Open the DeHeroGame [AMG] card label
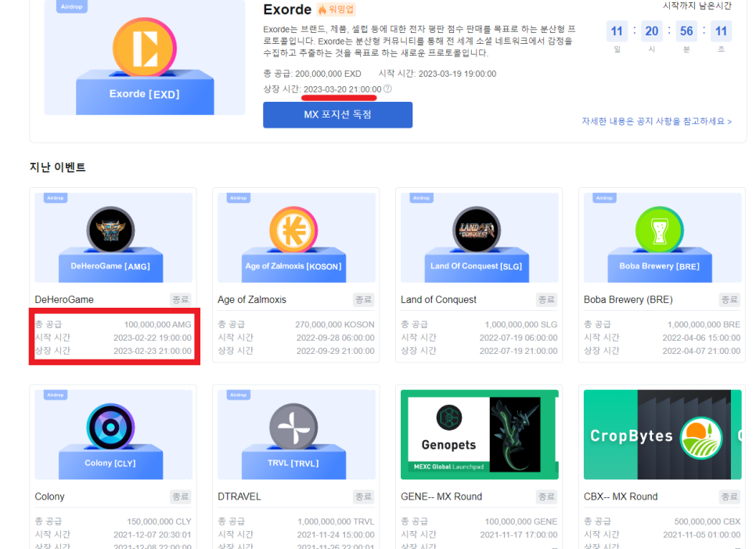756x549 pixels. pyautogui.click(x=110, y=266)
